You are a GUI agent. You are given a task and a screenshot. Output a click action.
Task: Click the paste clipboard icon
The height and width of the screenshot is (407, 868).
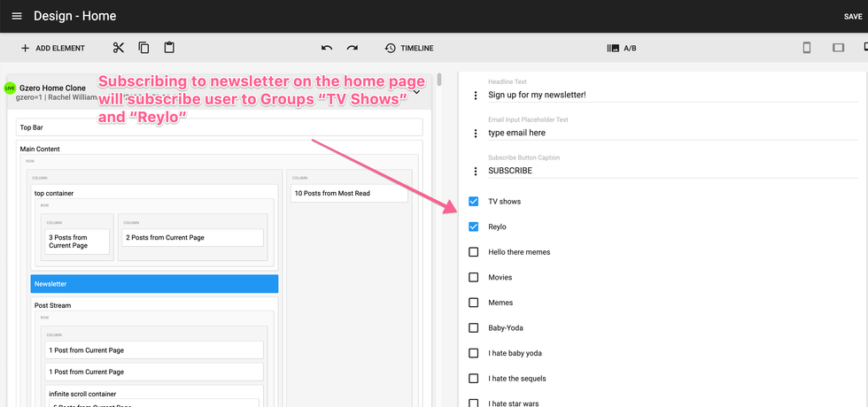(169, 48)
